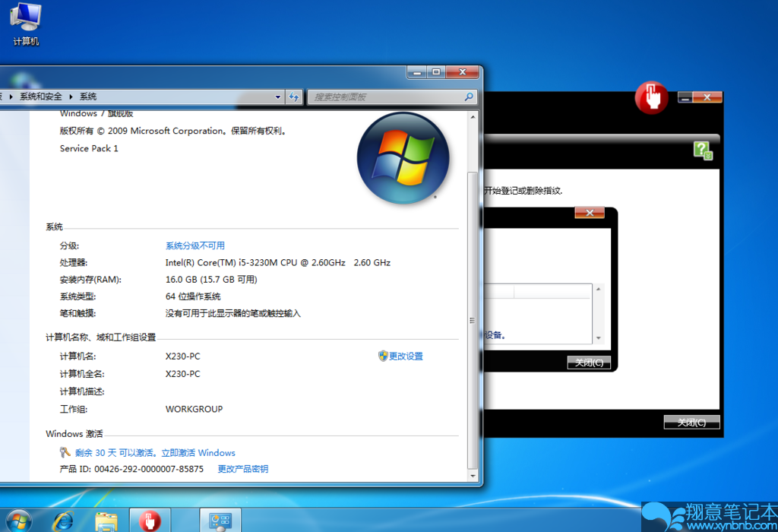Open the Windows Start menu orb
The image size is (778, 532).
pyautogui.click(x=18, y=521)
